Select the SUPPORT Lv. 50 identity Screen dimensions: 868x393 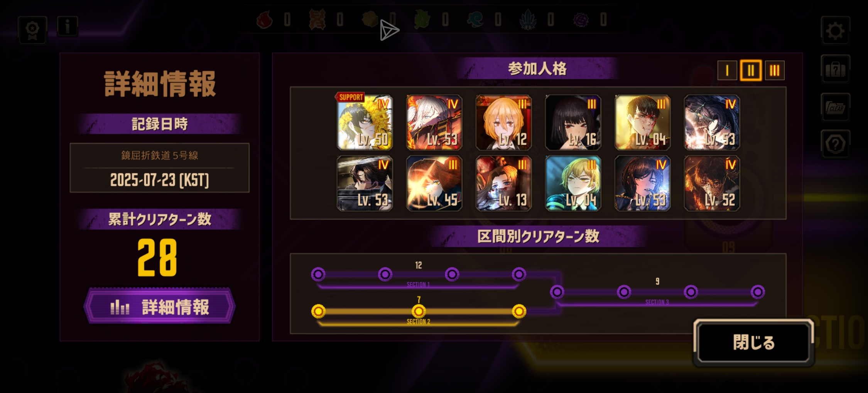pyautogui.click(x=365, y=122)
